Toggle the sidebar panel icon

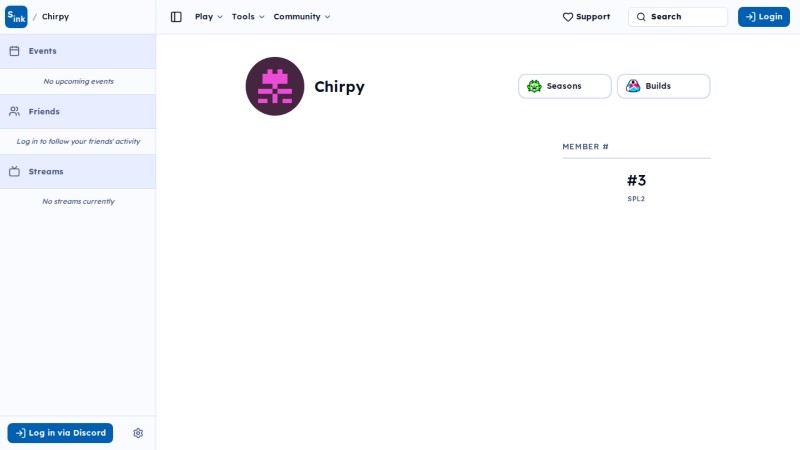click(x=176, y=17)
